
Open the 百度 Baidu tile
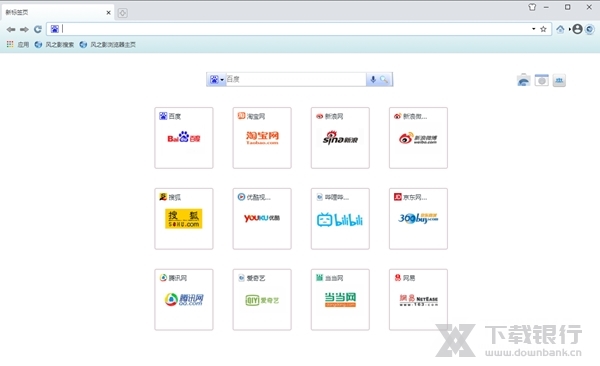point(184,138)
